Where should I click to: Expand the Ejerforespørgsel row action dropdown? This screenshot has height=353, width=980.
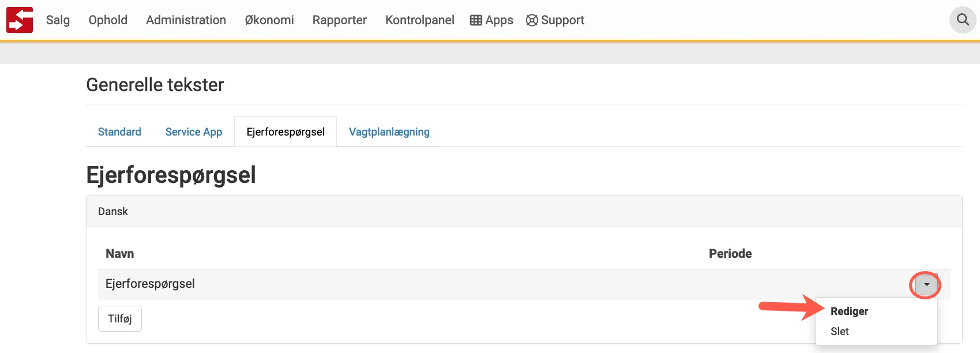coord(926,285)
